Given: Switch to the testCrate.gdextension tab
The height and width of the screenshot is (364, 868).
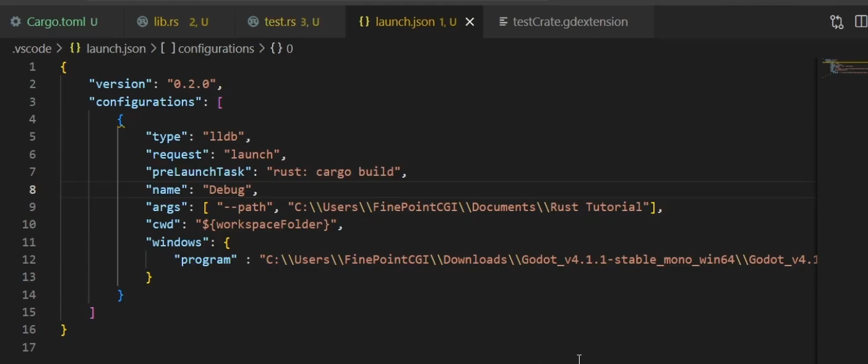Looking at the screenshot, I should 570,22.
